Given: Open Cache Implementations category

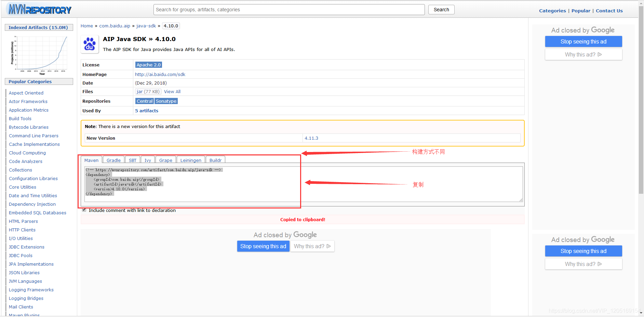Looking at the screenshot, I should click(34, 144).
